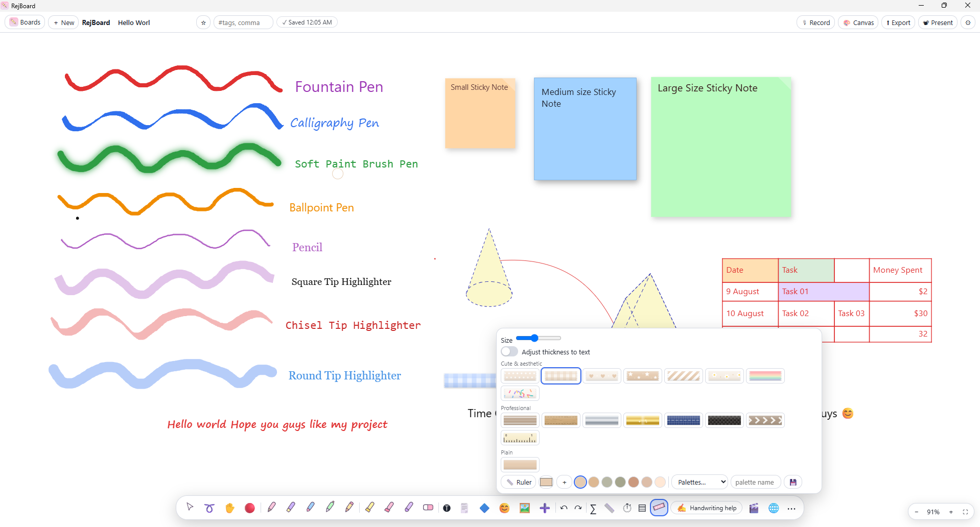Pick the sticky note tool
Image resolution: width=980 pixels, height=527 pixels.
pyautogui.click(x=464, y=508)
